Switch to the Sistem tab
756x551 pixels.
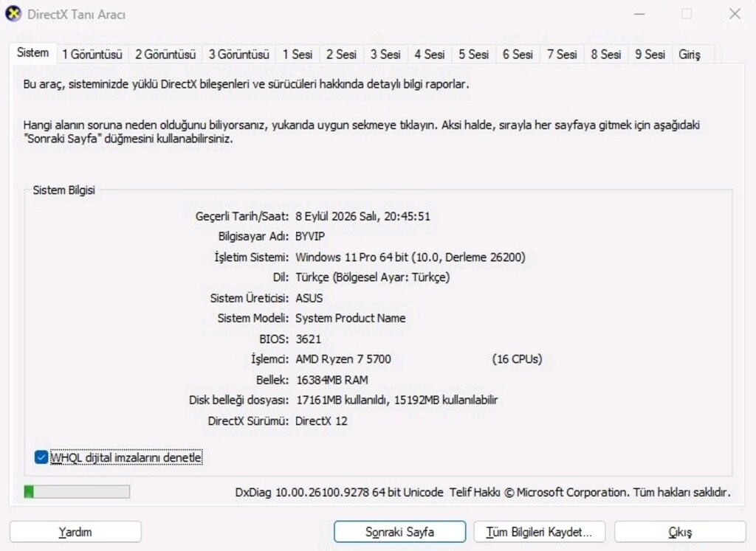coord(32,52)
